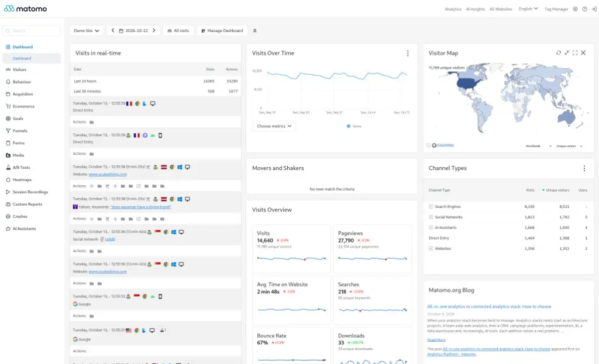Focus the sidebar Search field
The image size is (599, 364).
[x=32, y=30]
